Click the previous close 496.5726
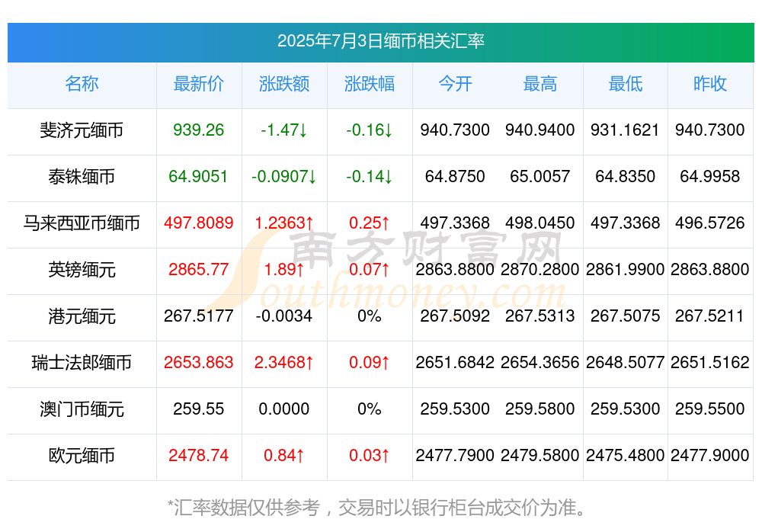This screenshot has width=762, height=532. [710, 223]
